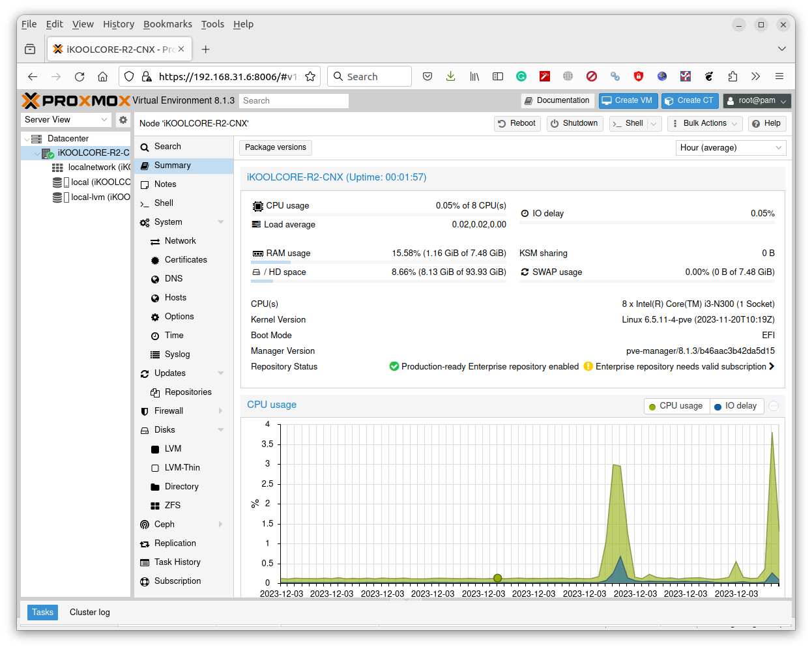Open the DNS settings page

tap(173, 279)
